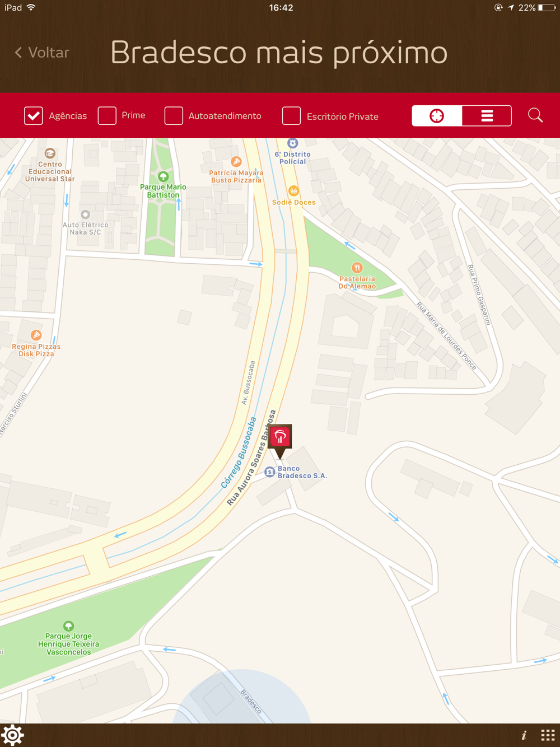Enable the Escritório Private checkbox
The height and width of the screenshot is (747, 560).
291,115
